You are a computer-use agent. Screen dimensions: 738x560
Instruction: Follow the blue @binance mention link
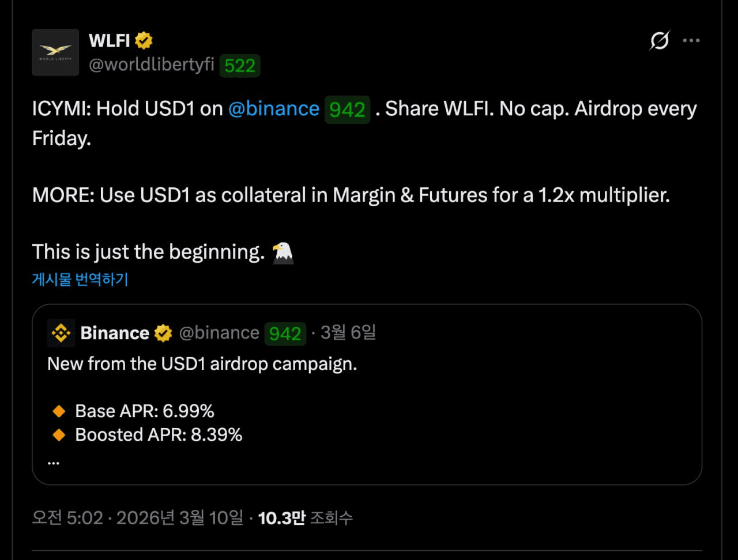click(273, 109)
